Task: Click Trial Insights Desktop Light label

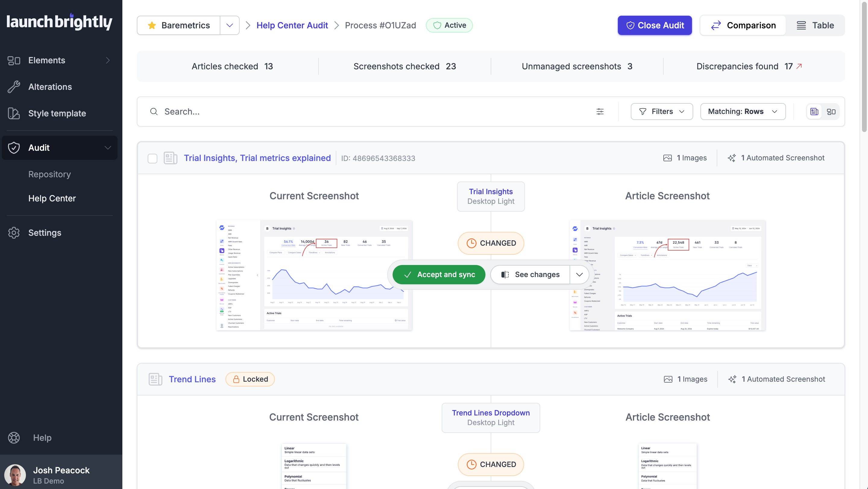Action: coord(491,197)
